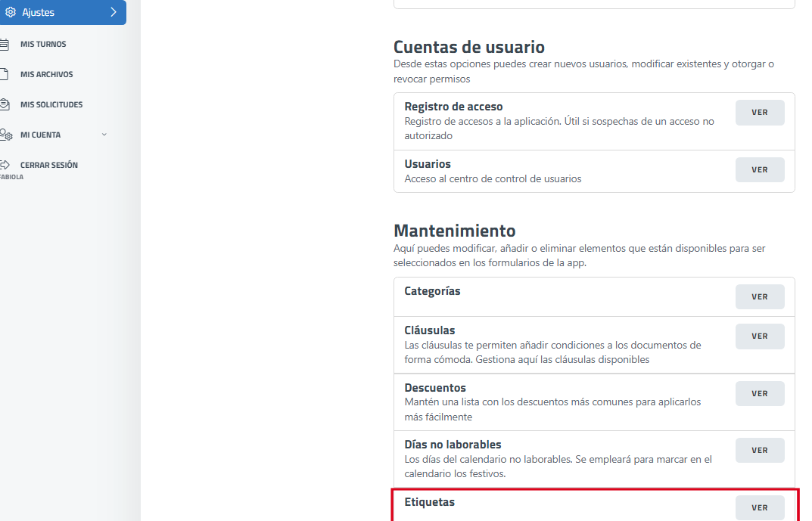This screenshot has height=521, width=812.
Task: Select CERRAR SESIÓN in the sidebar
Action: (x=49, y=165)
